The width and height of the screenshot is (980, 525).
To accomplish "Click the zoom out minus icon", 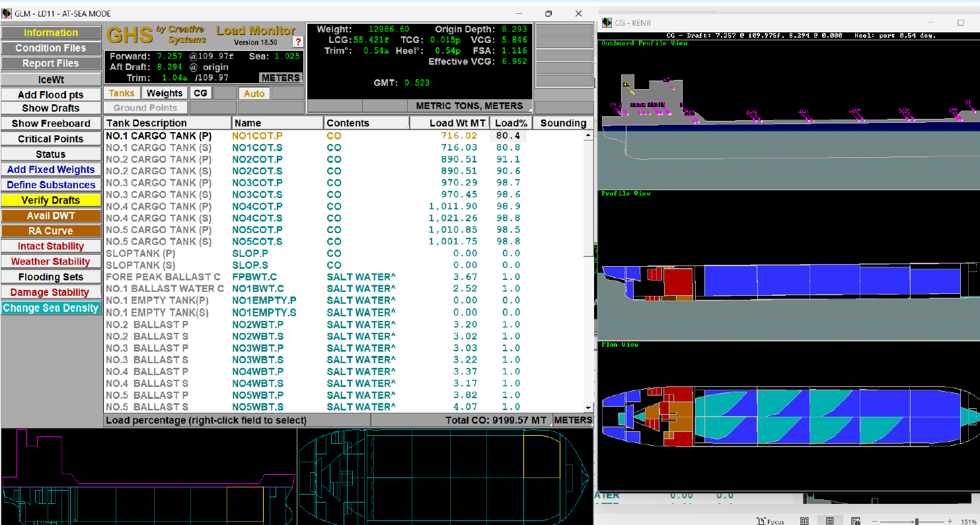I will [x=874, y=521].
